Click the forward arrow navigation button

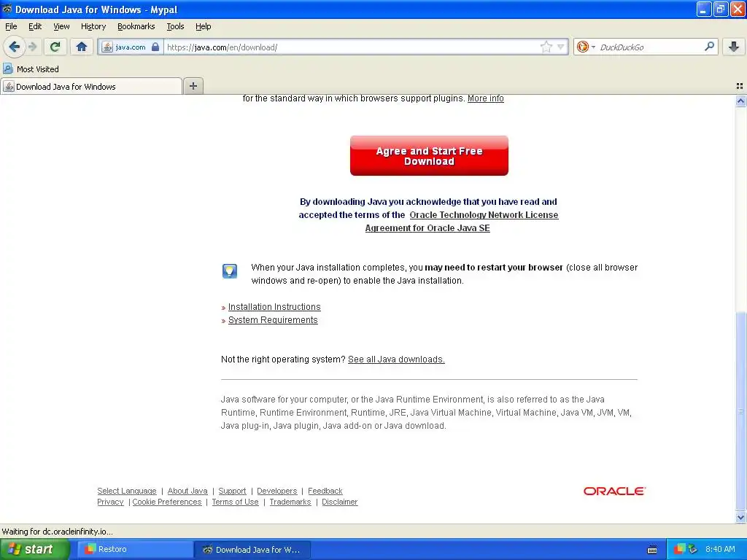point(33,47)
